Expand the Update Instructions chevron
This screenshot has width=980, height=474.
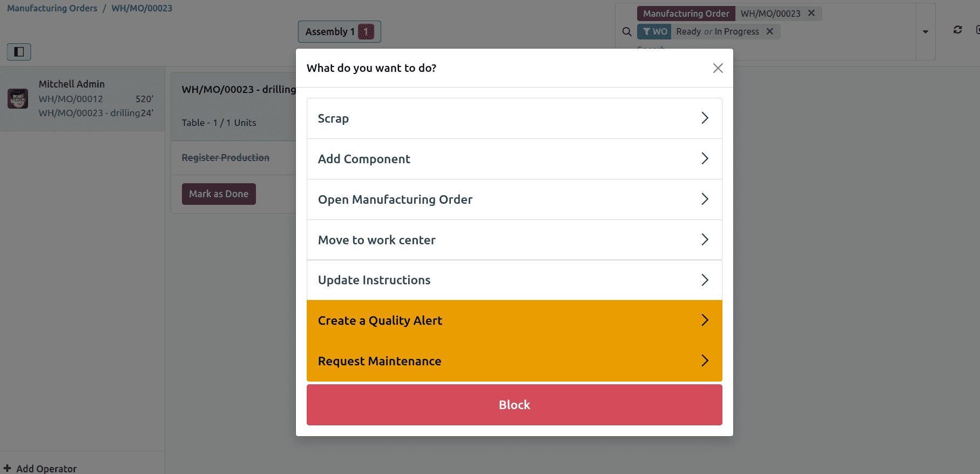[x=705, y=280]
